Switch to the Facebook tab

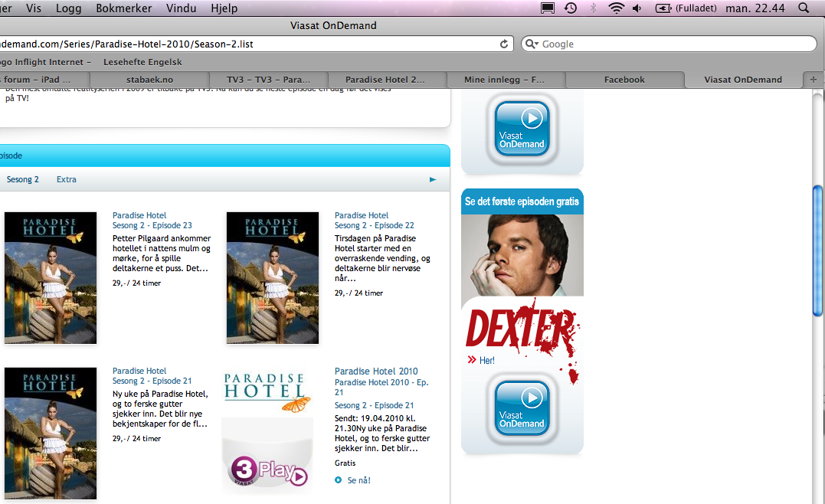(x=624, y=80)
